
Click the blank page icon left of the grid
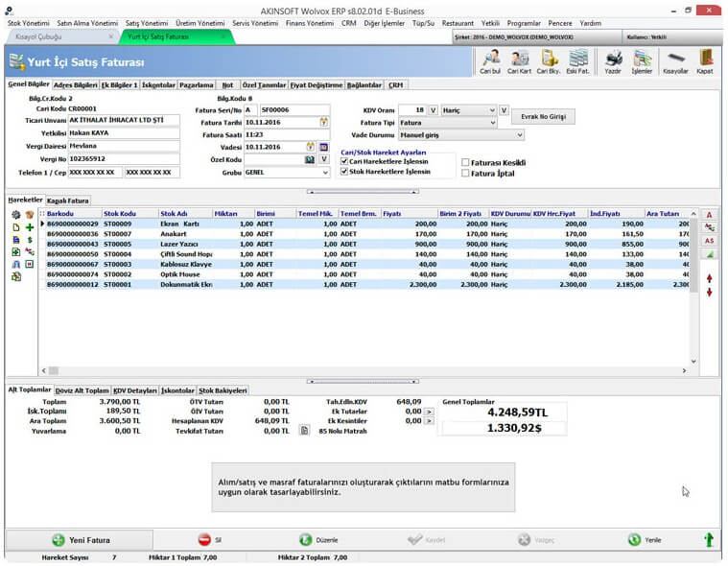point(16,227)
